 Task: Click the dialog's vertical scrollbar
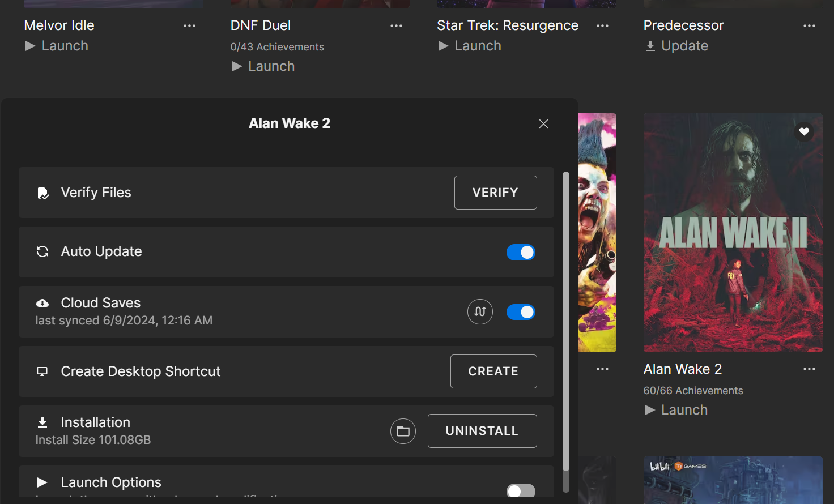(566, 322)
